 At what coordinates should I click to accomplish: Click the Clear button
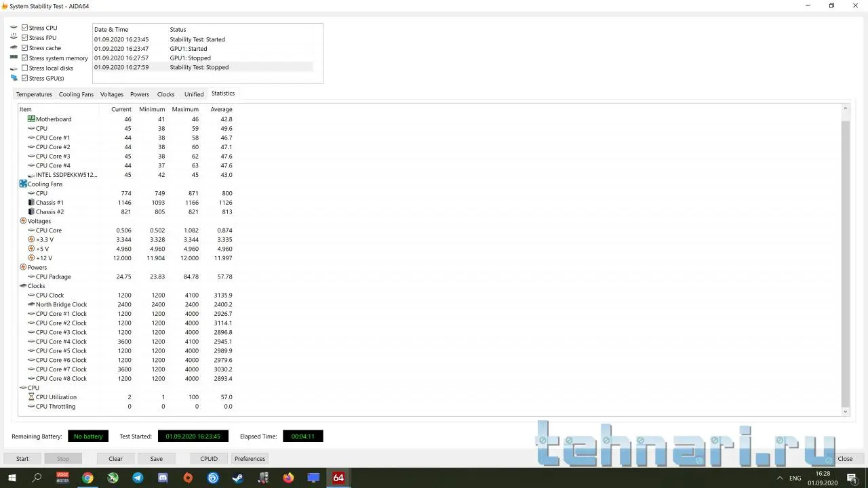pyautogui.click(x=115, y=459)
